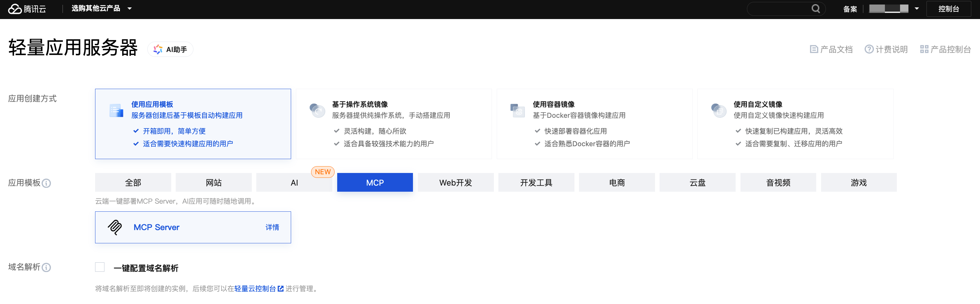The image size is (980, 304).
Task: Switch to the 网站 template tab
Action: tap(214, 182)
